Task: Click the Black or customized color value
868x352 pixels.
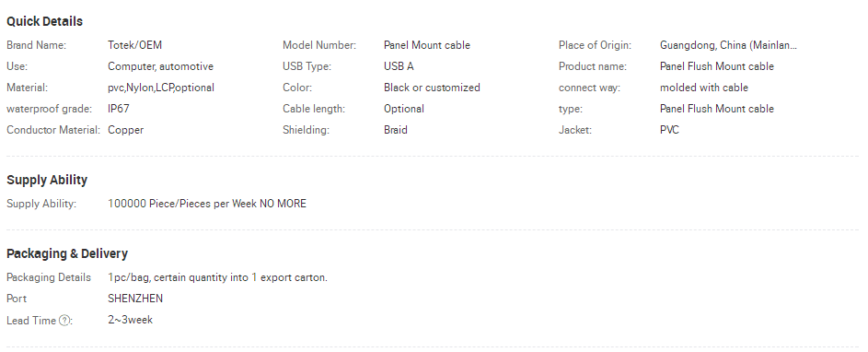Action: 432,88
